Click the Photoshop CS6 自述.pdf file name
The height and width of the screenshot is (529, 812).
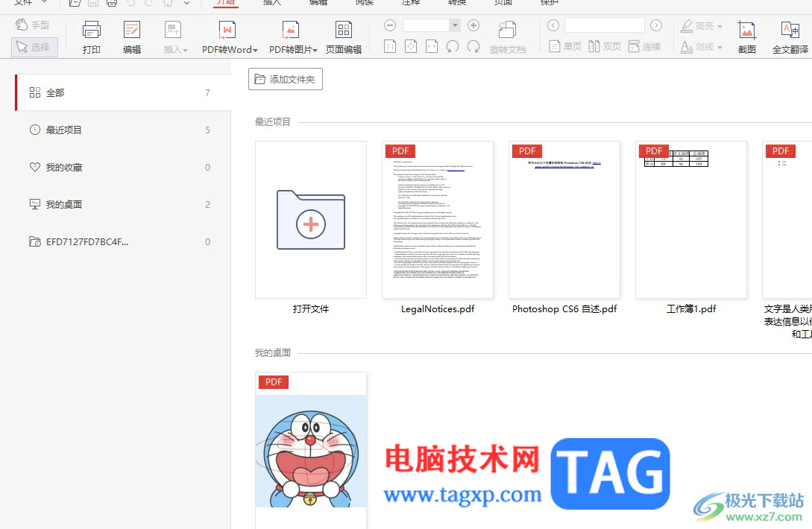[x=564, y=309]
